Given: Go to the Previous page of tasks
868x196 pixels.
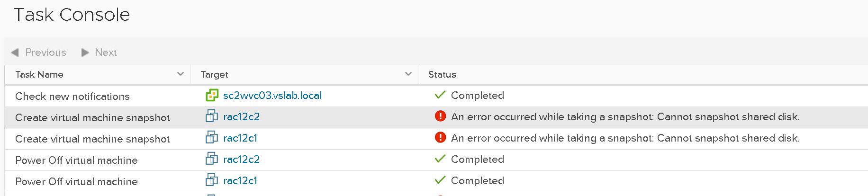Looking at the screenshot, I should point(39,53).
